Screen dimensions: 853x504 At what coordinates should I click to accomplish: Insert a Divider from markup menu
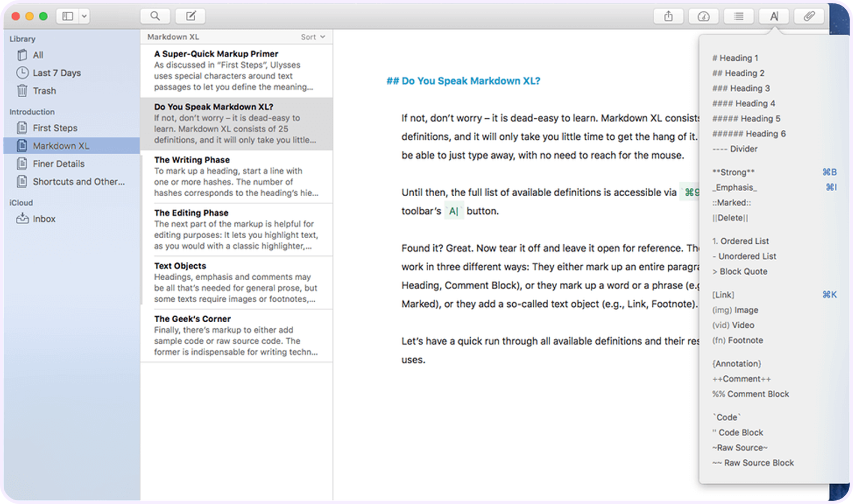735,149
